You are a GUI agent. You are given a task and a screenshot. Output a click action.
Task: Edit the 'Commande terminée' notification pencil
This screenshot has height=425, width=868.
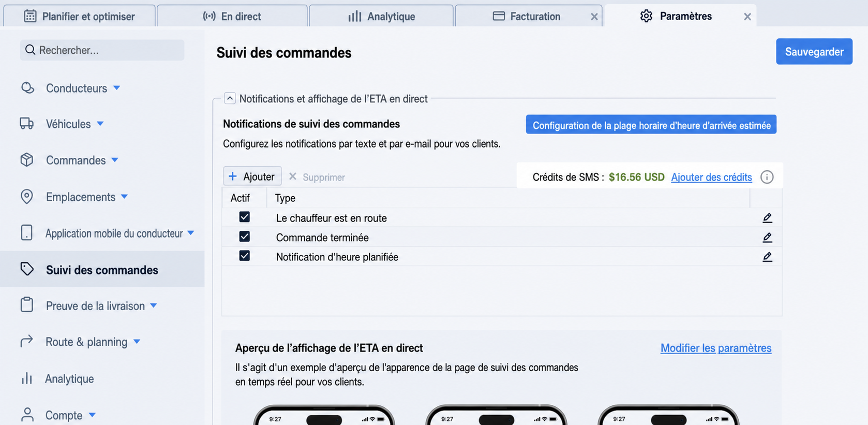pos(767,238)
